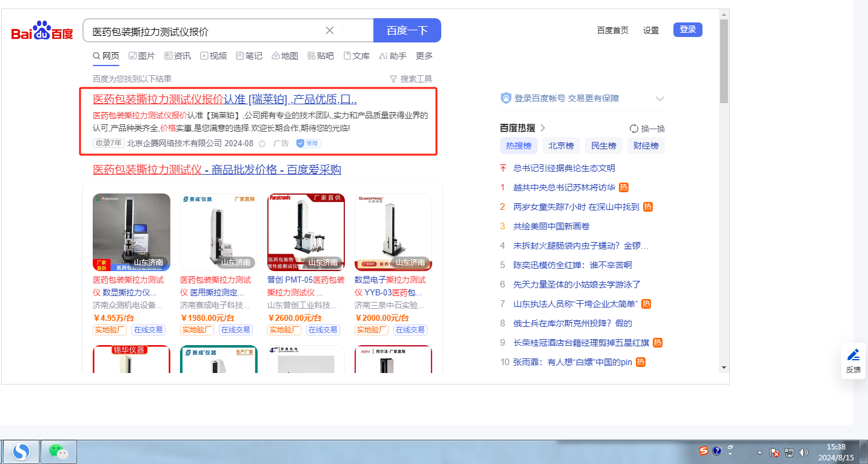This screenshot has width=868, height=464.
Task: Switch to the 网页 tab
Action: pos(106,56)
